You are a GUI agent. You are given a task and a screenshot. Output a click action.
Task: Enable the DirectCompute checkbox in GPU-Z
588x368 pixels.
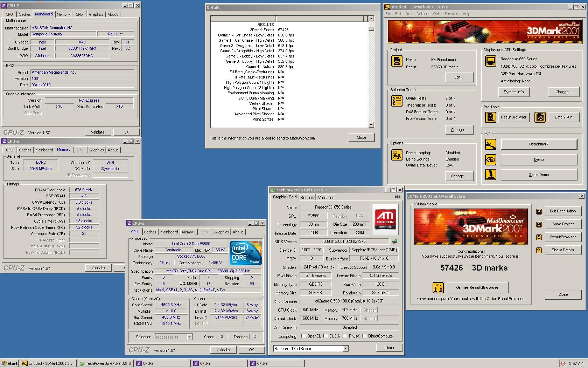coord(364,336)
